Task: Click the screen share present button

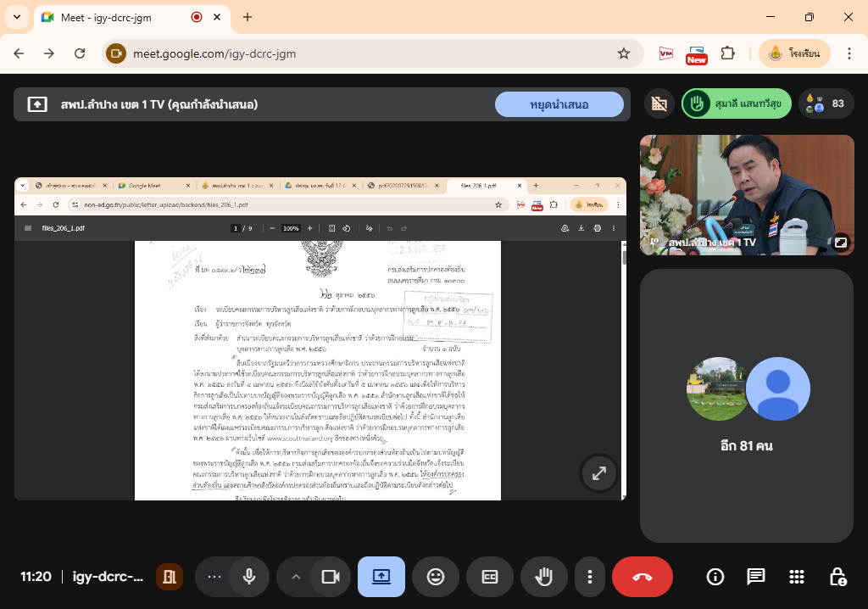Action: pos(381,577)
